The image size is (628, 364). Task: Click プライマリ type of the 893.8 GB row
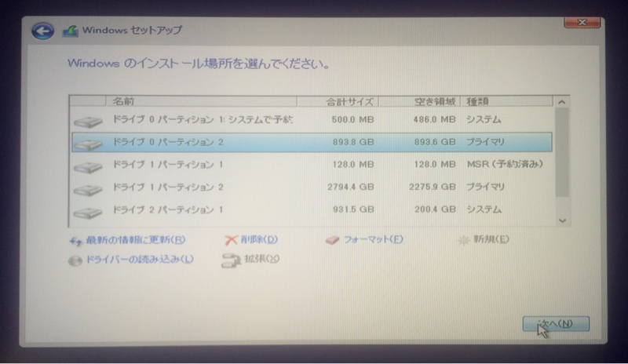(x=485, y=142)
